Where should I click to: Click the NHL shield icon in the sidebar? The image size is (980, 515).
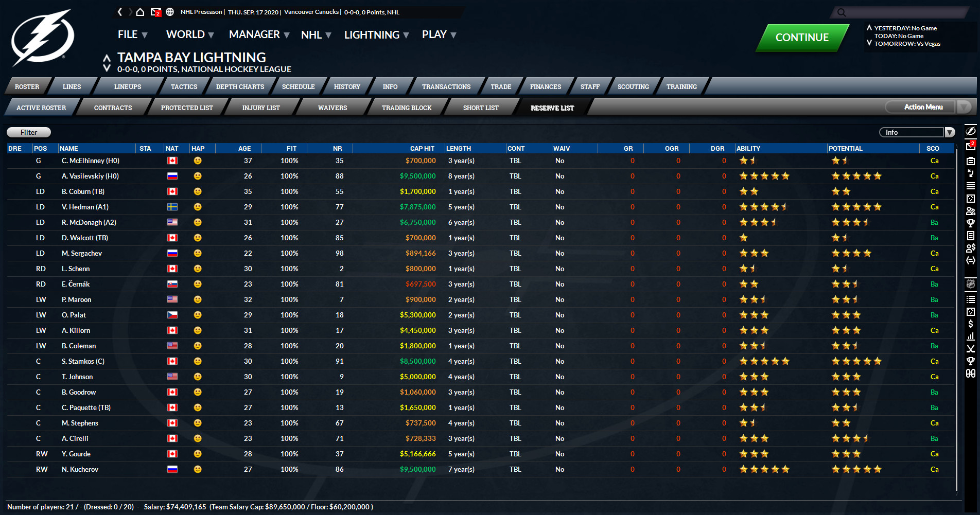[x=970, y=284]
